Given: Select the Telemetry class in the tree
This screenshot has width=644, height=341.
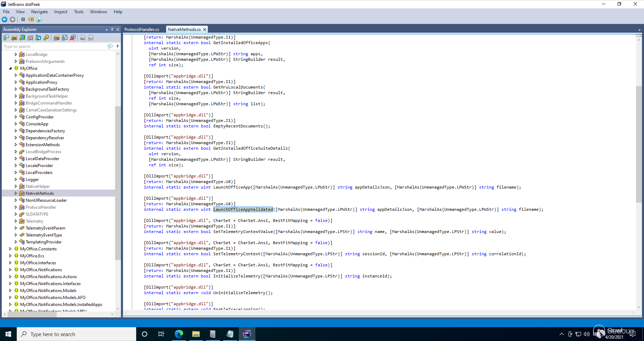Looking at the screenshot, I should [x=34, y=221].
